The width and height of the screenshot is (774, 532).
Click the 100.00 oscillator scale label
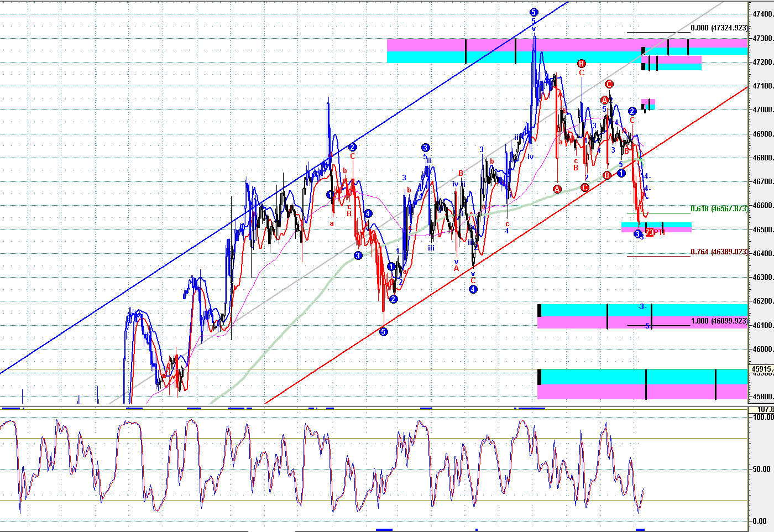click(763, 417)
